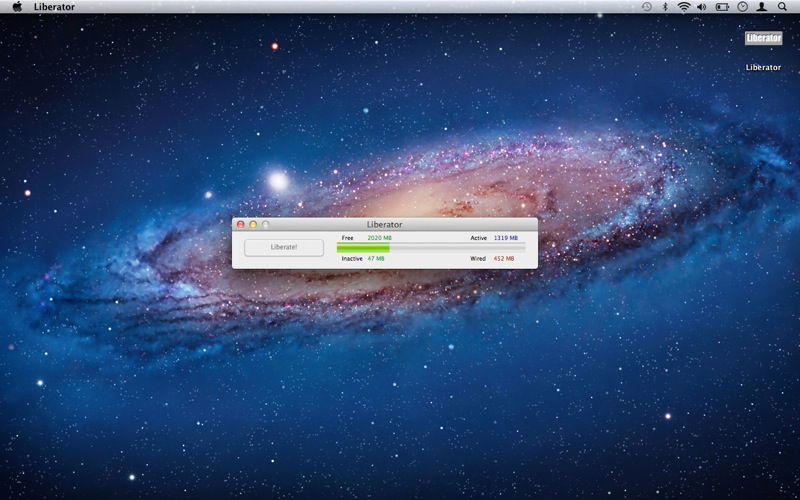
Task: Open the Bluetooth status menu
Action: tap(665, 7)
